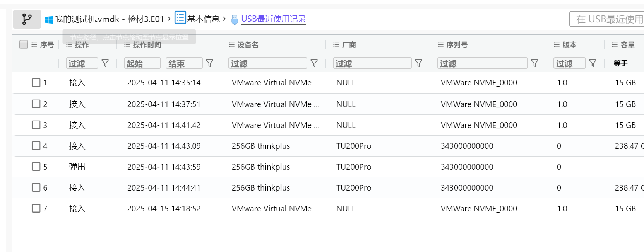The height and width of the screenshot is (252, 644).
Task: Click the 结束 time filter field
Action: coord(184,63)
